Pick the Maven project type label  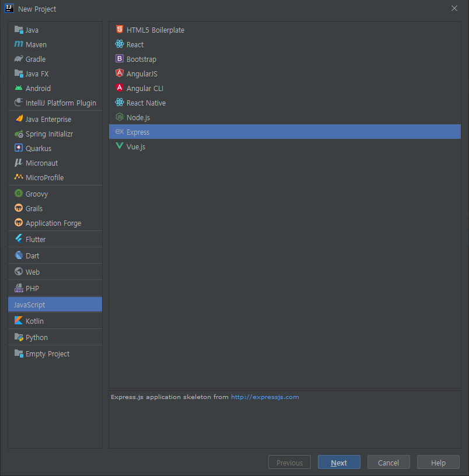click(36, 44)
